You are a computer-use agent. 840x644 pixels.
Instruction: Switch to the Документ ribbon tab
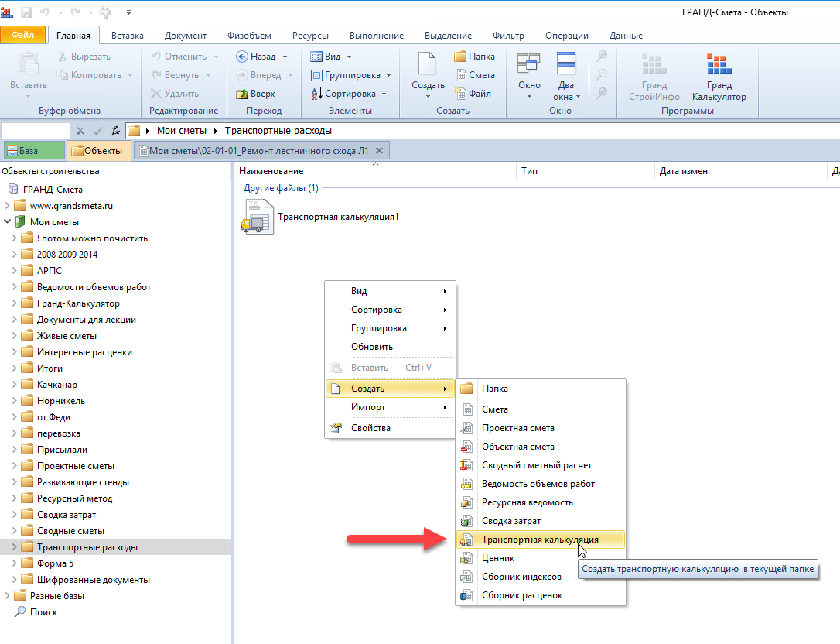[x=186, y=36]
